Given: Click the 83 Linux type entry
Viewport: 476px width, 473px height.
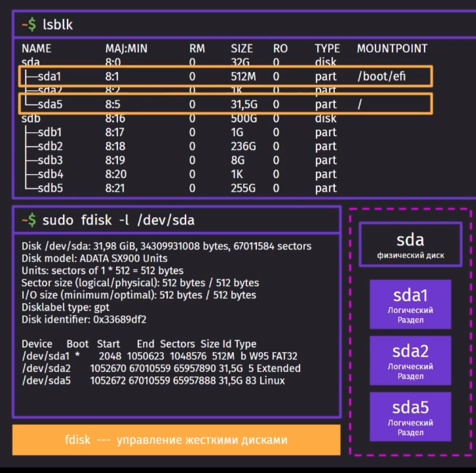Looking at the screenshot, I should 265,381.
